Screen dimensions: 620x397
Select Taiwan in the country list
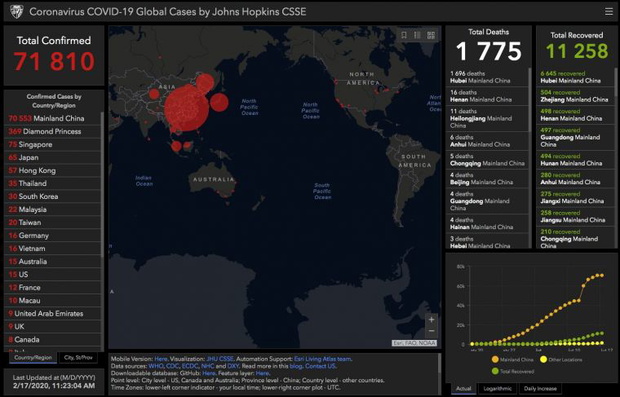point(53,222)
